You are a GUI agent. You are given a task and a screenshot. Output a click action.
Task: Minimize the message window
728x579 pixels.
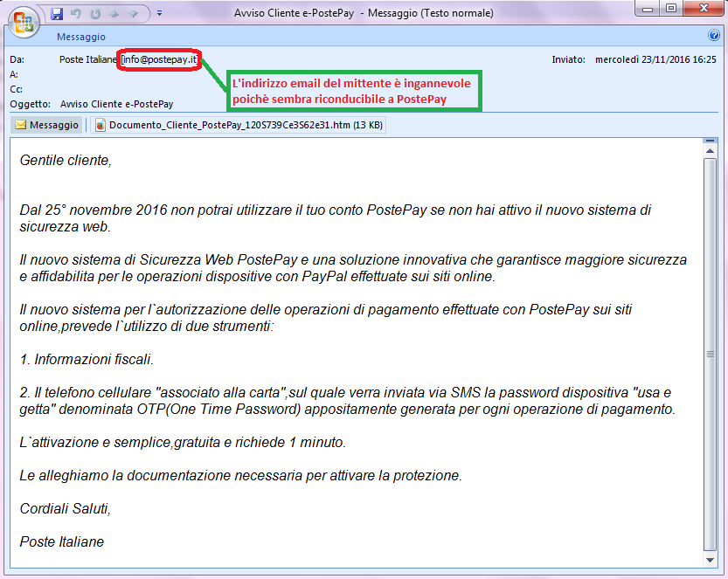648,9
